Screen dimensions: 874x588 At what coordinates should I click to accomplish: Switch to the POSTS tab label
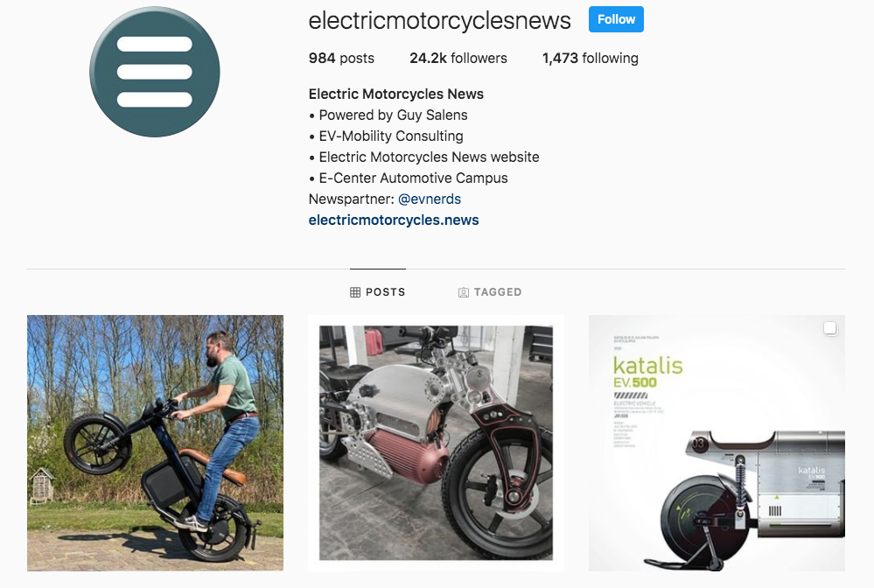[x=385, y=292]
